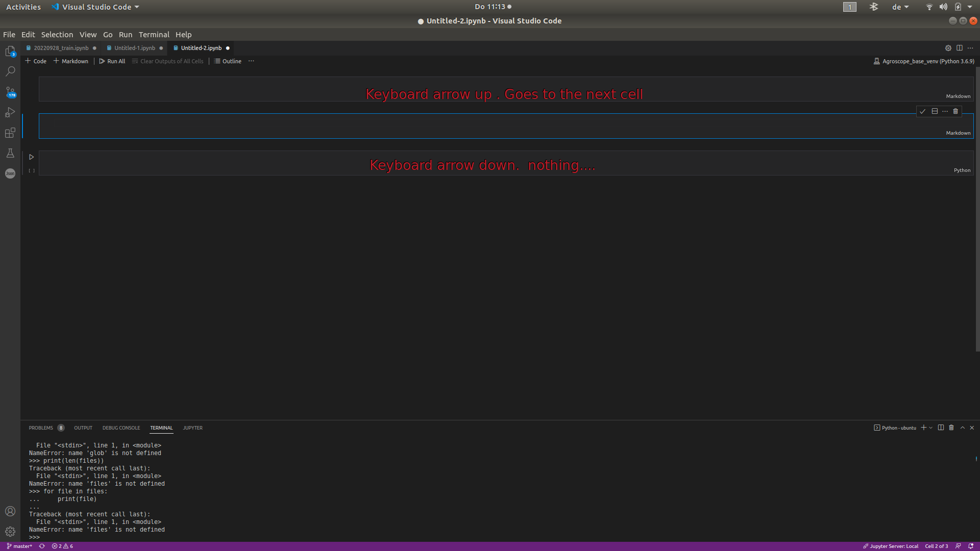
Task: Open Source Control view with 178 badge
Action: pos(10,92)
